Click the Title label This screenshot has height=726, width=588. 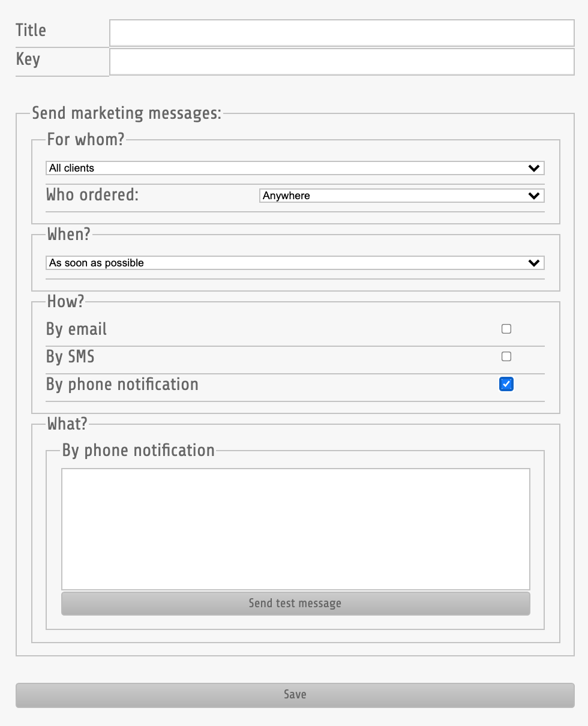point(31,31)
